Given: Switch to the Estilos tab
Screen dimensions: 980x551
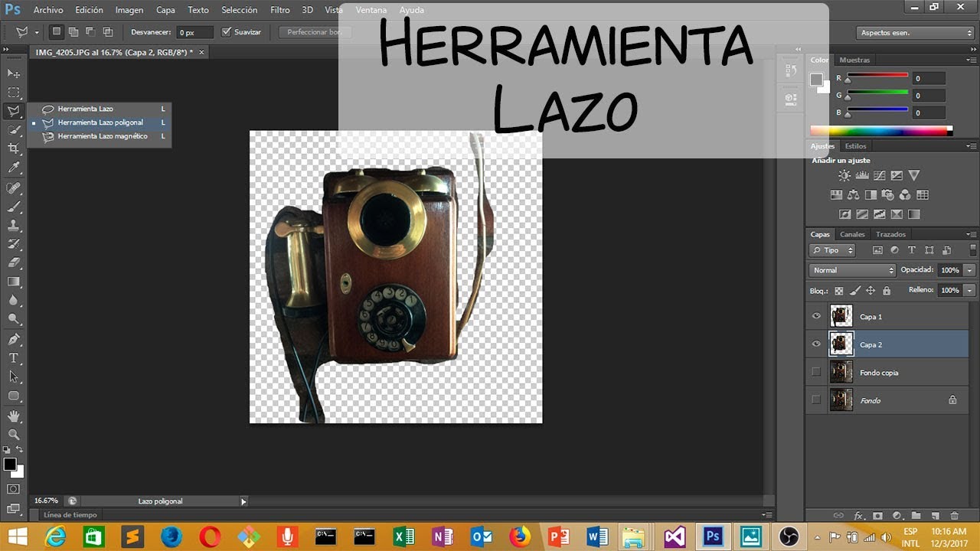Looking at the screenshot, I should pos(856,146).
